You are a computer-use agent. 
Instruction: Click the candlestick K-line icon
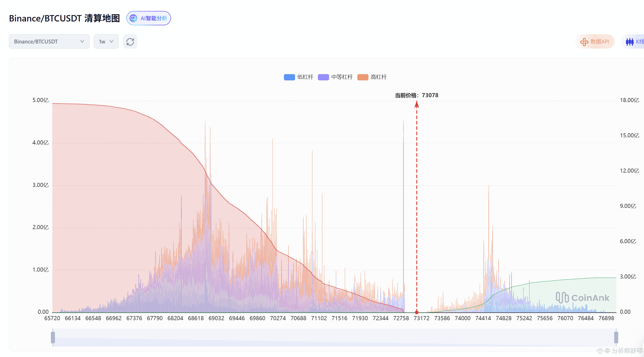pyautogui.click(x=629, y=42)
